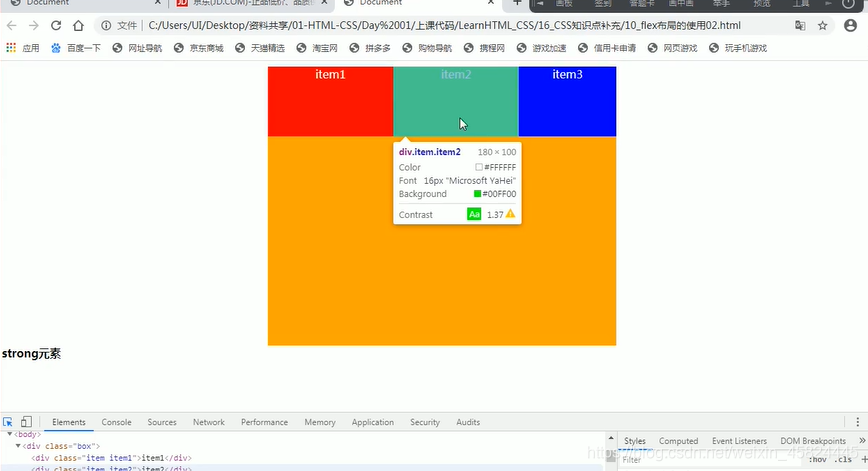Open the Styles sidebar tab
This screenshot has height=471, width=868.
point(634,441)
